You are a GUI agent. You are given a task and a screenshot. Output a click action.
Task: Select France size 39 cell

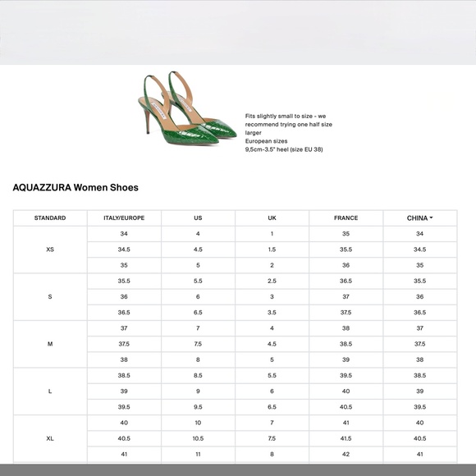click(346, 359)
